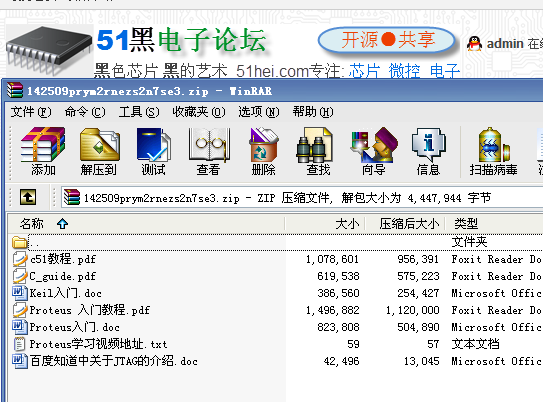The width and height of the screenshot is (543, 402).
Task: Click the 开源●共享 banner button
Action: [x=386, y=40]
